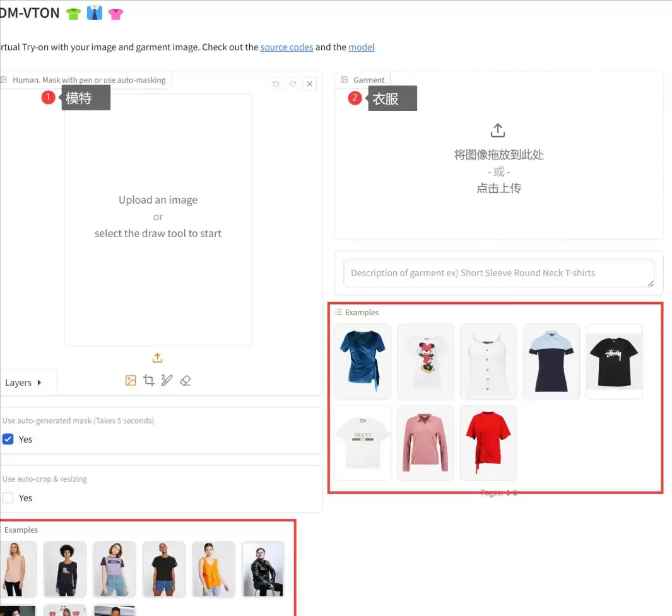Select model in black t-shirt and shorts
The width and height of the screenshot is (672, 616).
pyautogui.click(x=163, y=569)
